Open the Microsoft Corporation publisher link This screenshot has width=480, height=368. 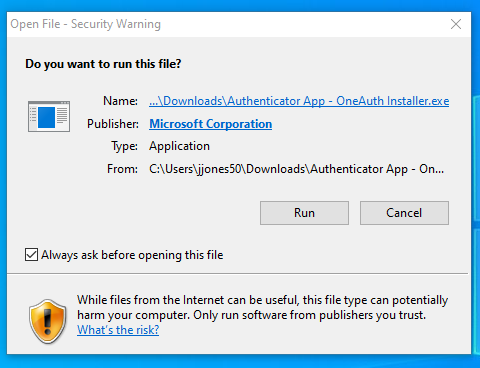[x=211, y=124]
